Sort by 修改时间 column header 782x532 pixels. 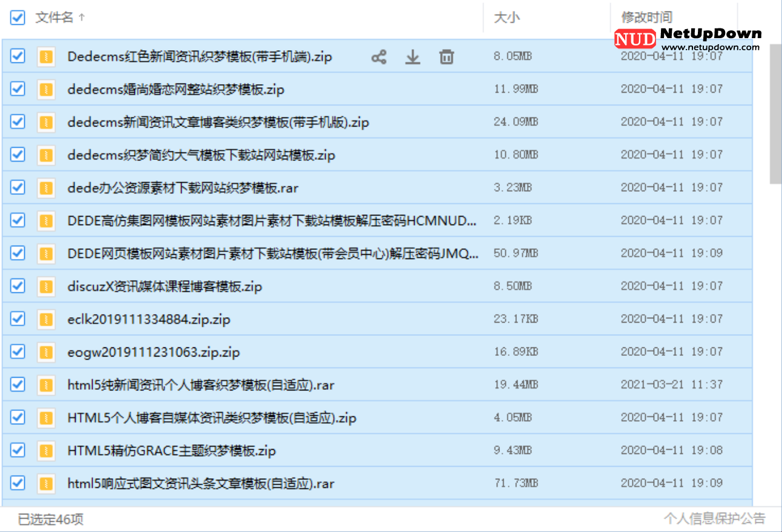tap(646, 18)
